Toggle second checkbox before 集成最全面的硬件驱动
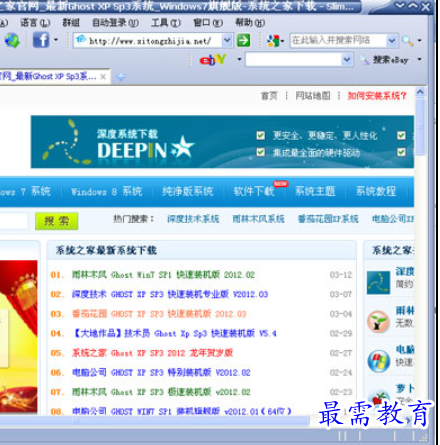 point(261,152)
